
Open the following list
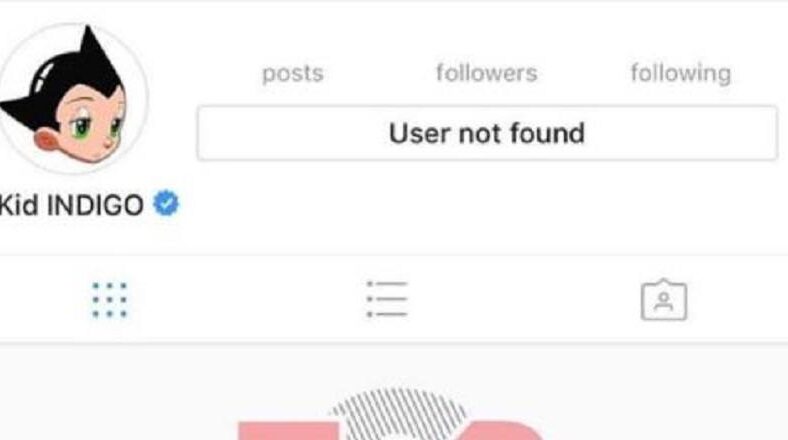(x=681, y=74)
